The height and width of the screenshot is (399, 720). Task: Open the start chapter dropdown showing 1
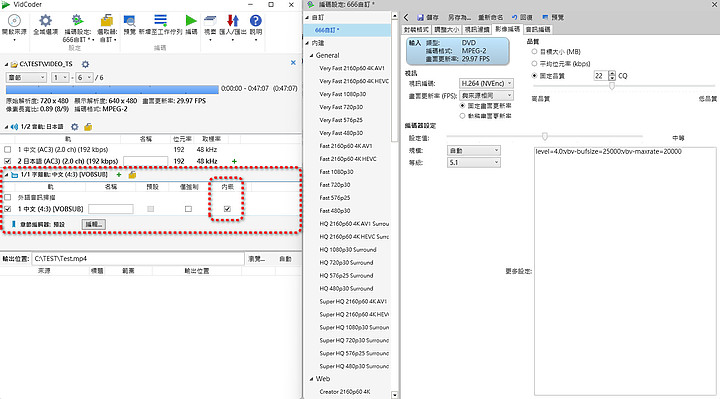tap(60, 78)
